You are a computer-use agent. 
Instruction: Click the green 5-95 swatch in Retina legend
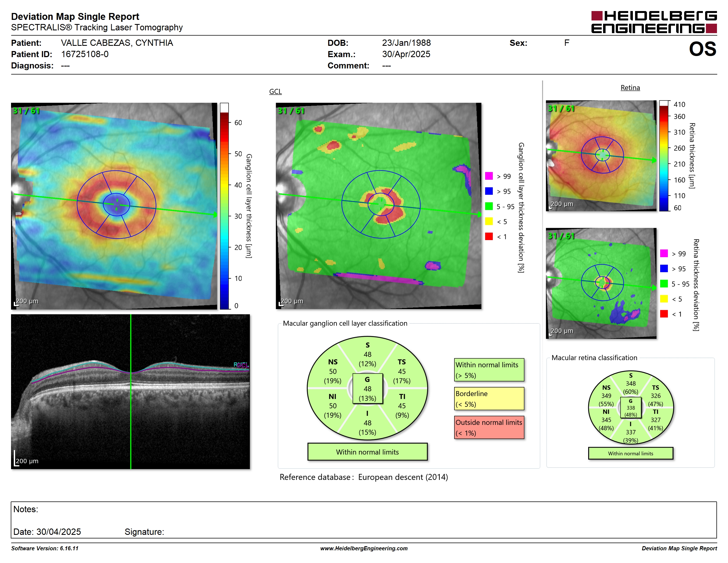click(664, 283)
